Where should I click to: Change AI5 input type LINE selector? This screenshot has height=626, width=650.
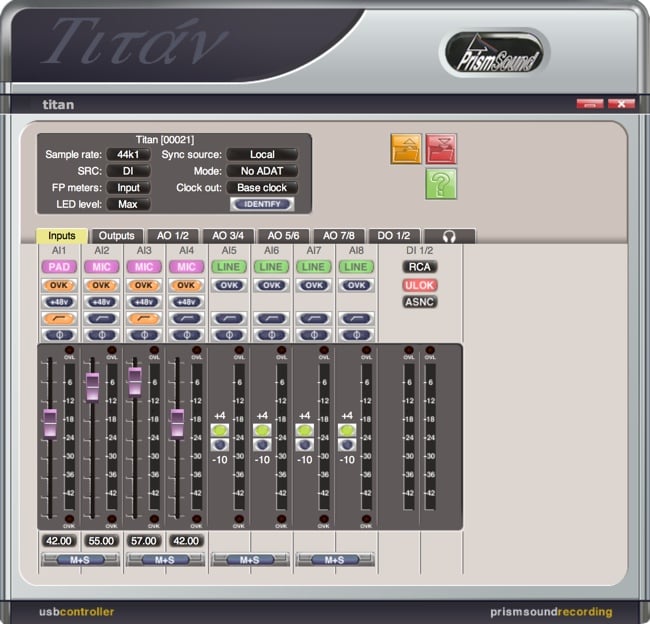(x=229, y=267)
